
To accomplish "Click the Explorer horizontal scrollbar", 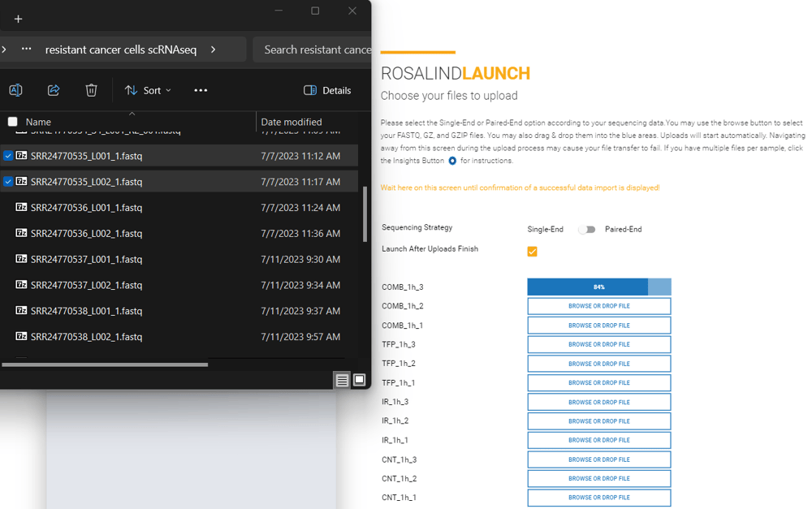I will (105, 364).
